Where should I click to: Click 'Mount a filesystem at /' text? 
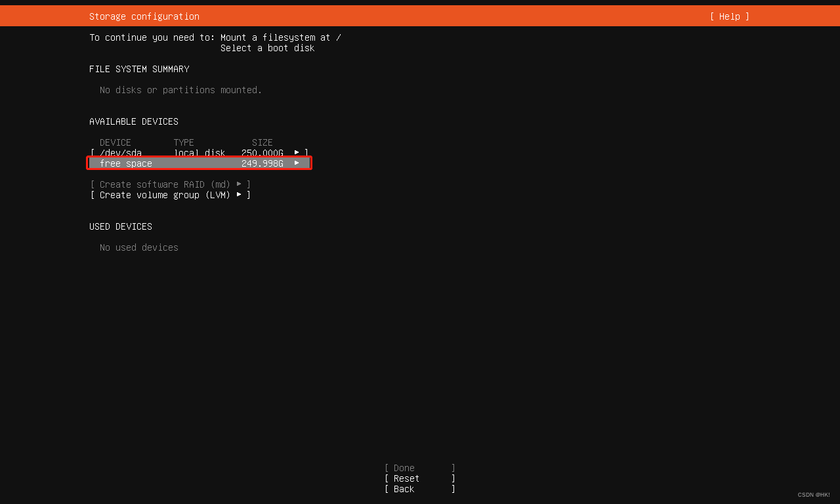[281, 37]
